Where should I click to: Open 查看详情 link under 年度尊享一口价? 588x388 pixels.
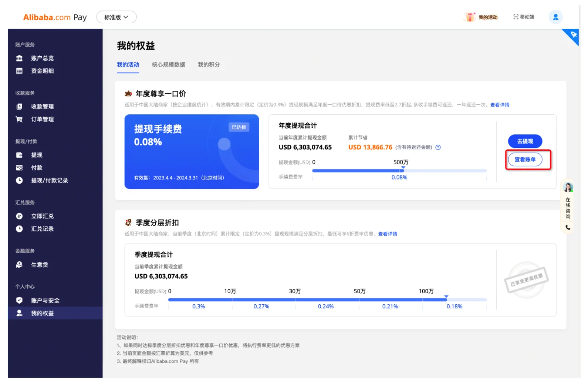[499, 105]
